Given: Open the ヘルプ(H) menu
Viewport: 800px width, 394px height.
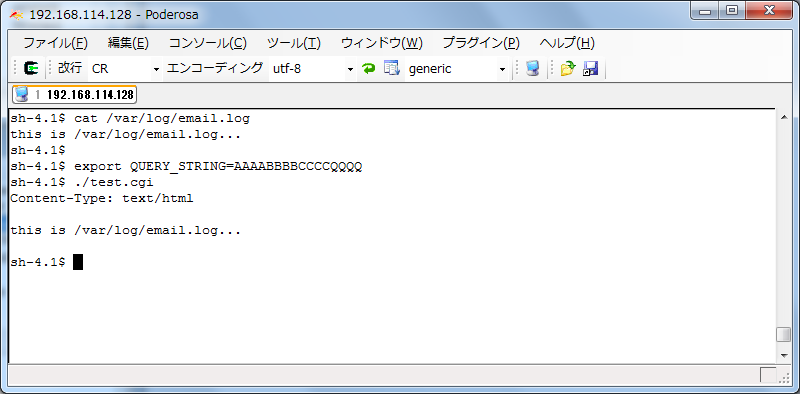Looking at the screenshot, I should pos(567,43).
